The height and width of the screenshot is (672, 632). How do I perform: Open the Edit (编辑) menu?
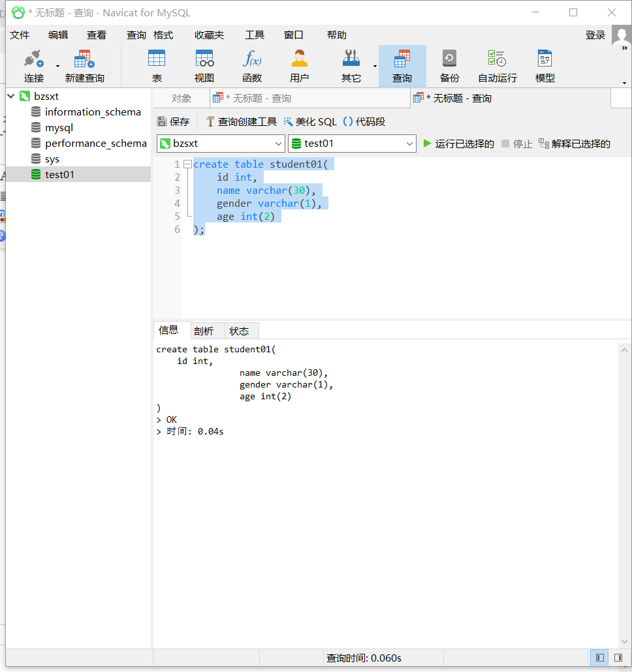pyautogui.click(x=58, y=35)
